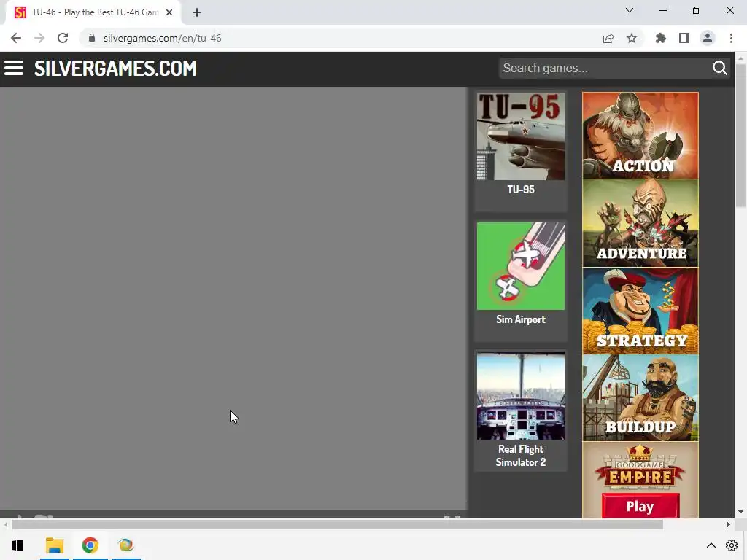Click the scroll left arrow
The height and width of the screenshot is (560, 747).
coord(5,525)
